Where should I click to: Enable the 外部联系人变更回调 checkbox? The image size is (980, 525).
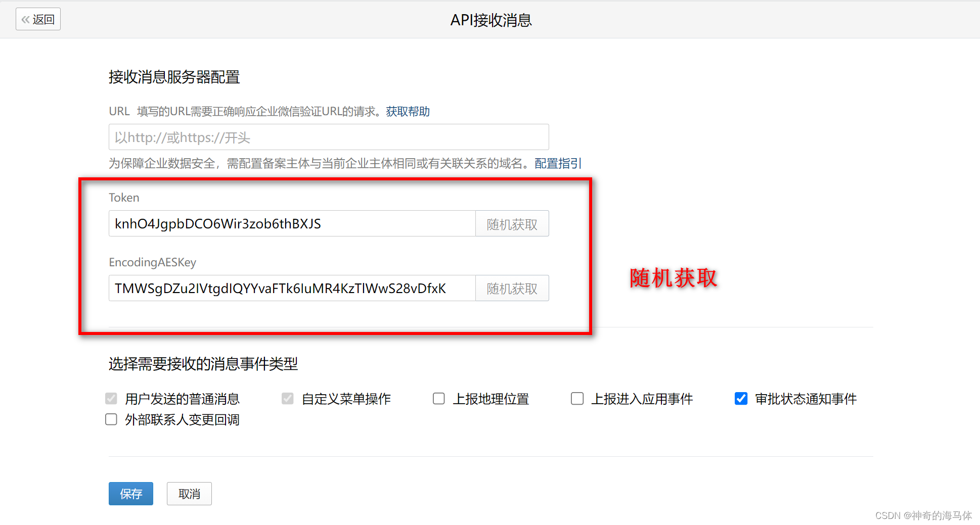point(111,419)
